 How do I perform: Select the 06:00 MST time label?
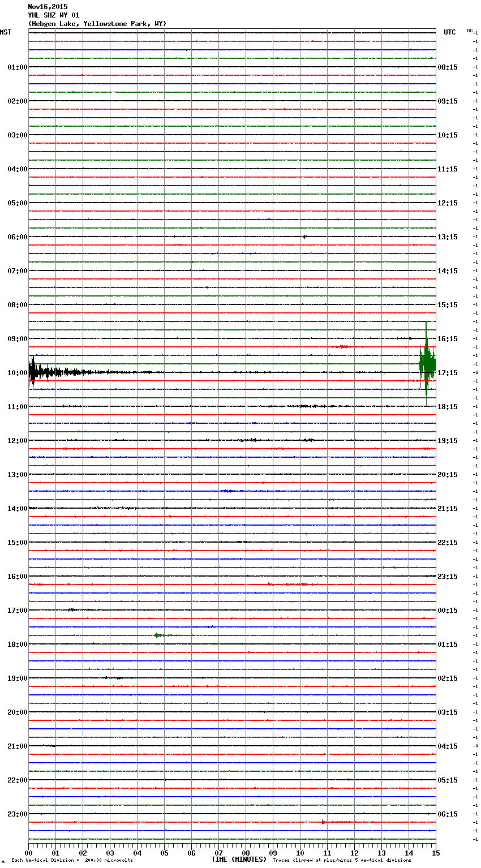[x=18, y=237]
